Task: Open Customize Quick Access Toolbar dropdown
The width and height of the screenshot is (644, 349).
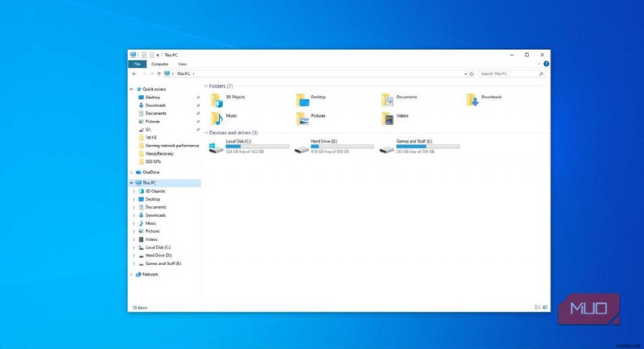Action: 158,55
